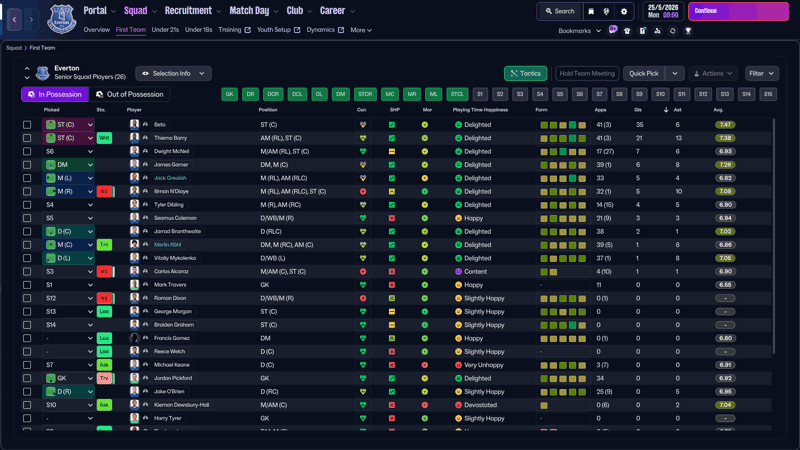Go forward with the right arrow

tap(31, 19)
